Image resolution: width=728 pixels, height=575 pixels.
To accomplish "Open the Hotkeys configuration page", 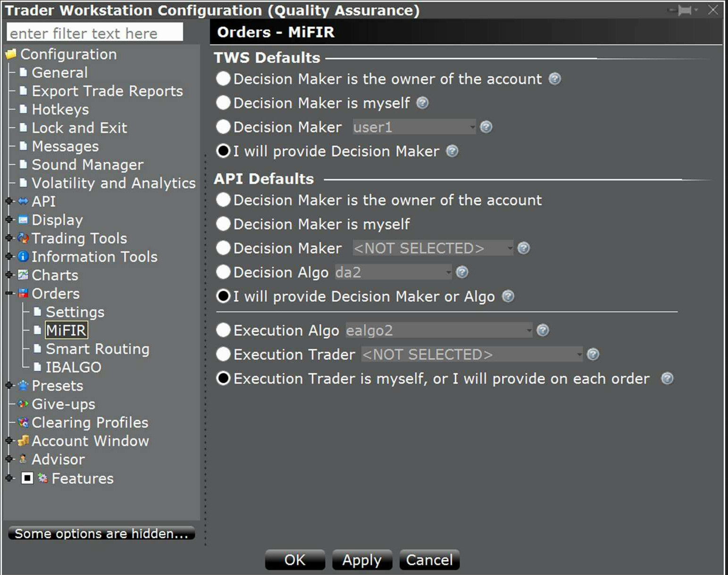I will click(x=60, y=110).
